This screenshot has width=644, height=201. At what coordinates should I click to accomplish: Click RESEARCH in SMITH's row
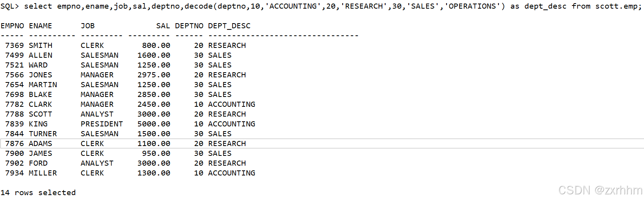coord(227,46)
